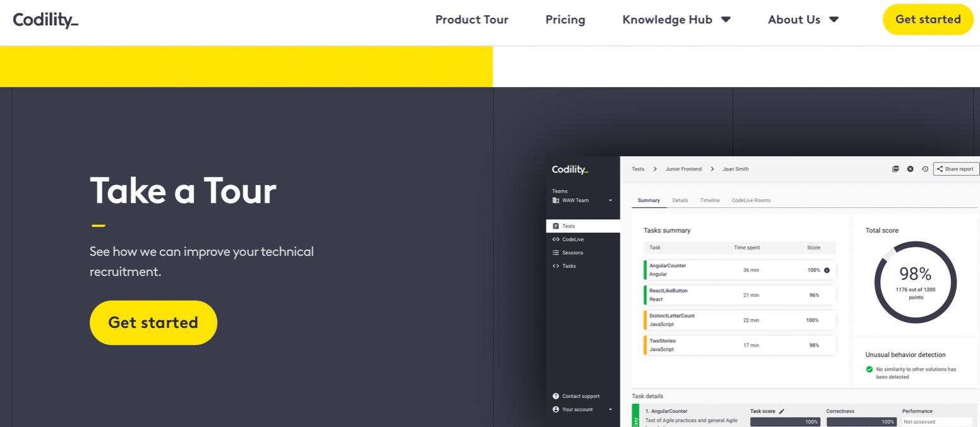Click Get started below the Take a Tour text
The image size is (980, 427).
(x=154, y=323)
